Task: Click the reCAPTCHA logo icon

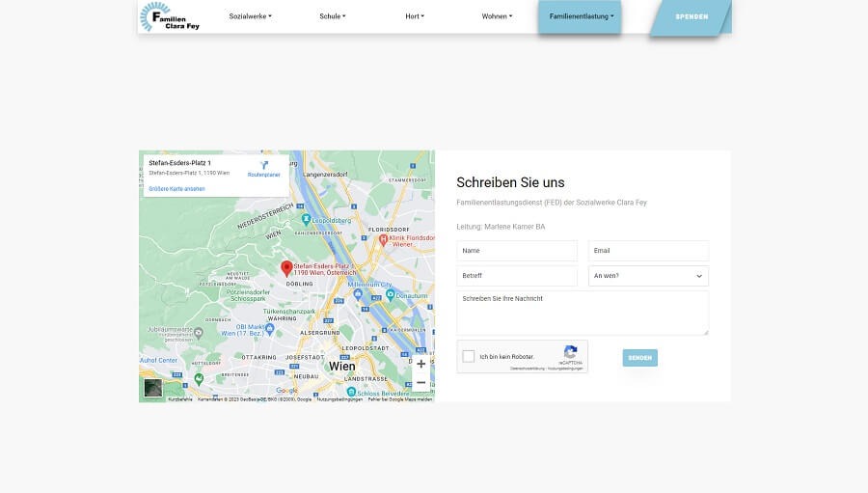Action: click(570, 352)
